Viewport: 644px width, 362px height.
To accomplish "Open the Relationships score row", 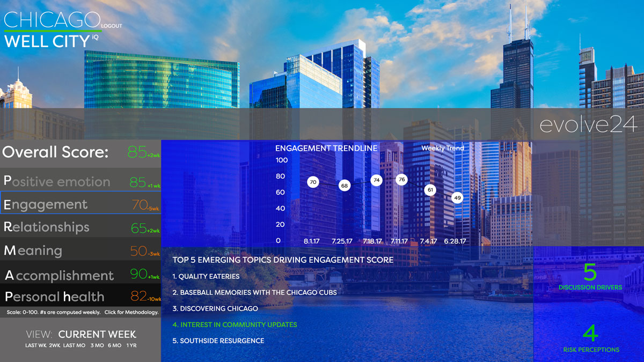I will (80, 227).
